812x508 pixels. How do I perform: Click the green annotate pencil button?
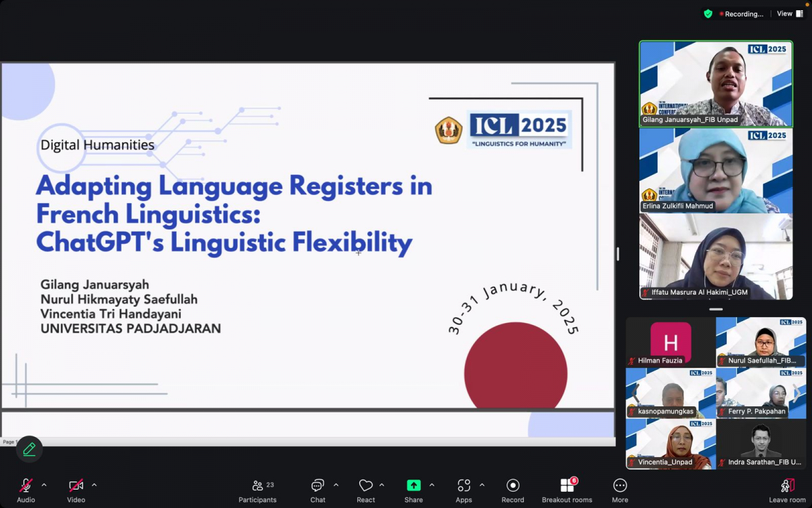29,449
